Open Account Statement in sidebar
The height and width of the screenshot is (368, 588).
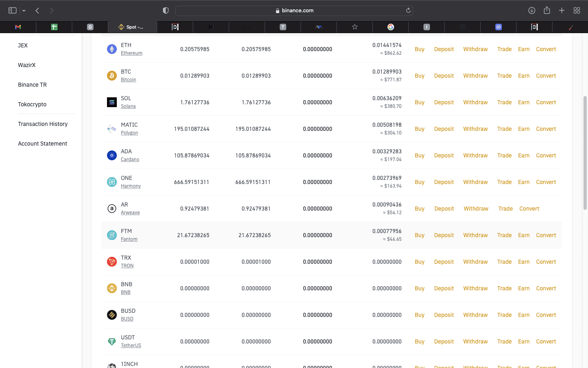point(42,144)
